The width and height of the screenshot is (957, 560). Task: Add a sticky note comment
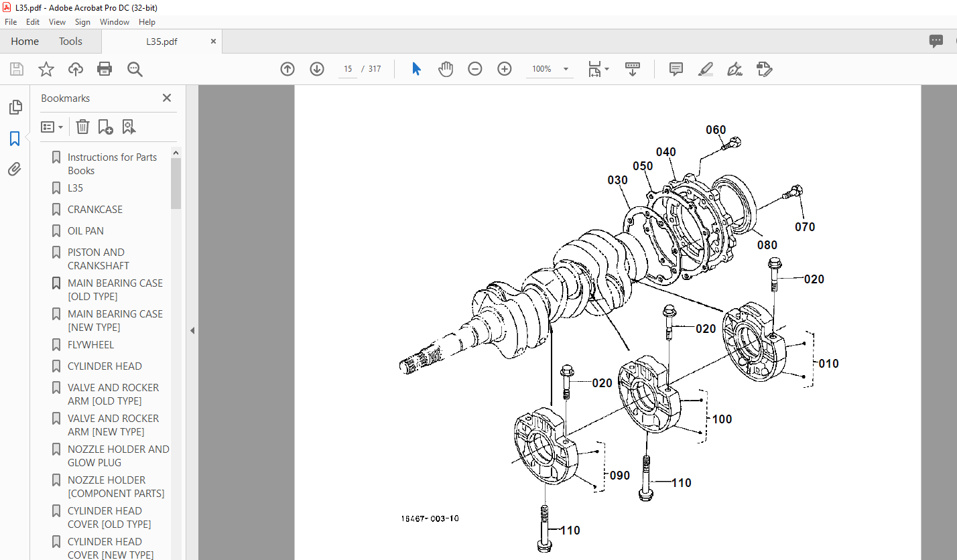pyautogui.click(x=676, y=69)
